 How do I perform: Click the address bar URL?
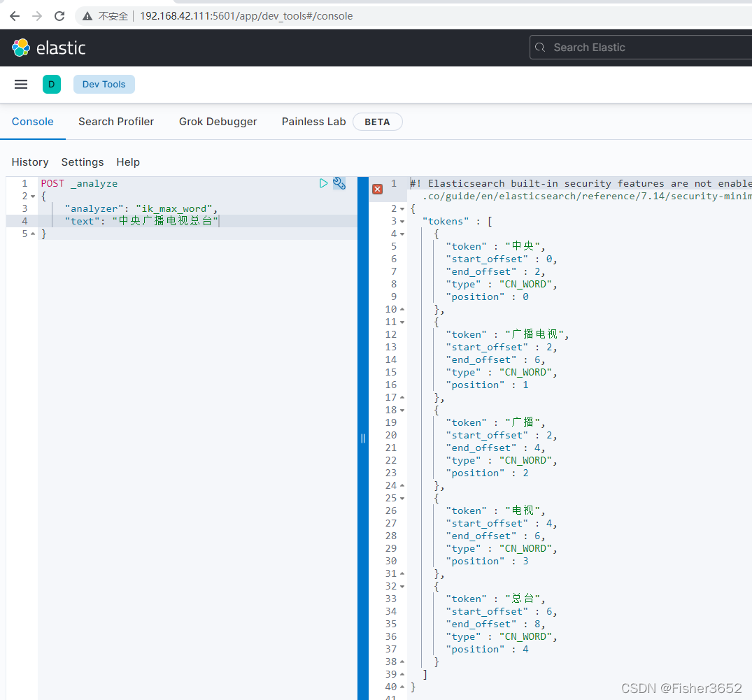(246, 16)
